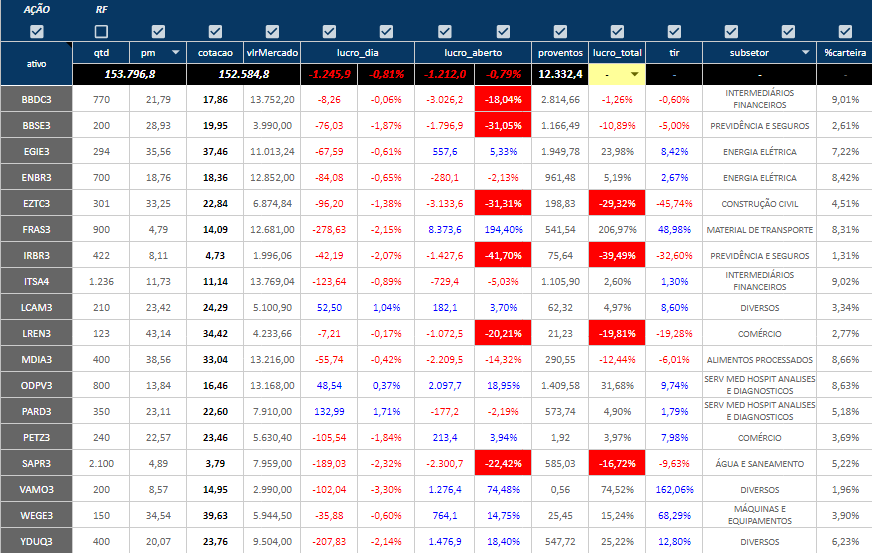Open the subsetor column filter dropdown
This screenshot has height=553, width=872.
tap(805, 52)
